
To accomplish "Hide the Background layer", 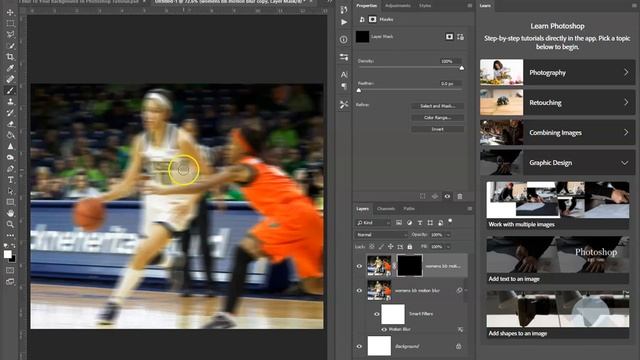I will click(359, 346).
